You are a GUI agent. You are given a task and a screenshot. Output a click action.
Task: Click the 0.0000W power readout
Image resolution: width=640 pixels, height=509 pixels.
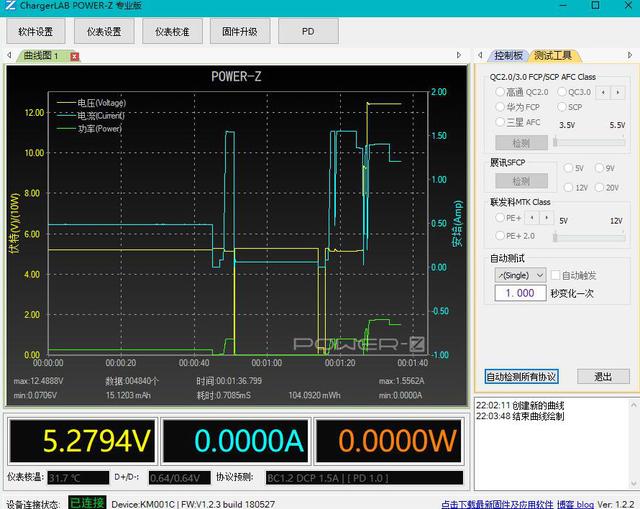pyautogui.click(x=389, y=441)
